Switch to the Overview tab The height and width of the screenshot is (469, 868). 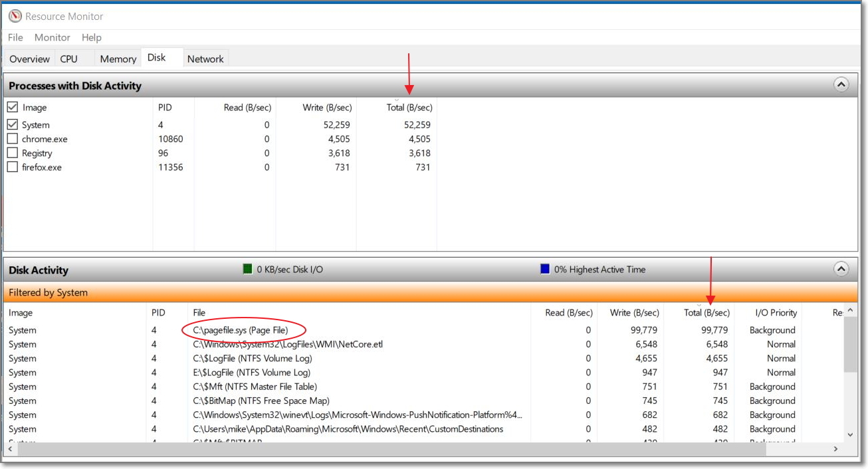pyautogui.click(x=29, y=59)
